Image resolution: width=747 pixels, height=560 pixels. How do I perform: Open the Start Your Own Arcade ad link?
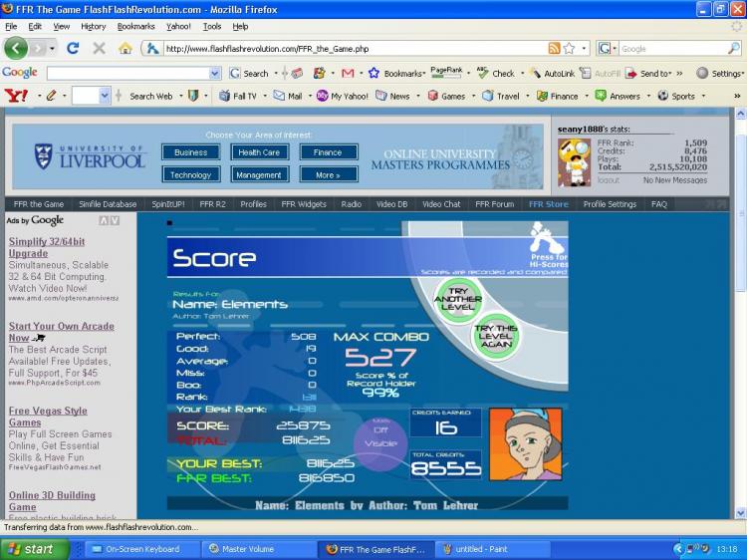[x=62, y=332]
